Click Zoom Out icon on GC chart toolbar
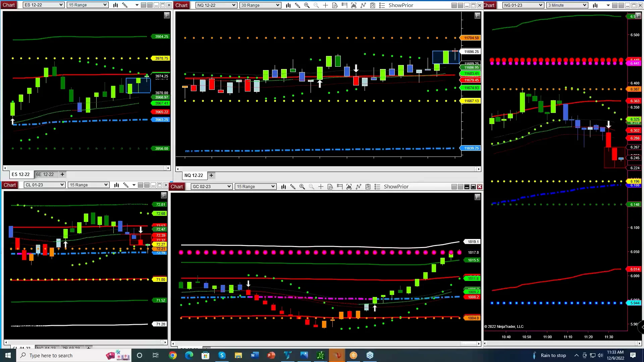Screen dimensions: 644x362 tap(311, 187)
